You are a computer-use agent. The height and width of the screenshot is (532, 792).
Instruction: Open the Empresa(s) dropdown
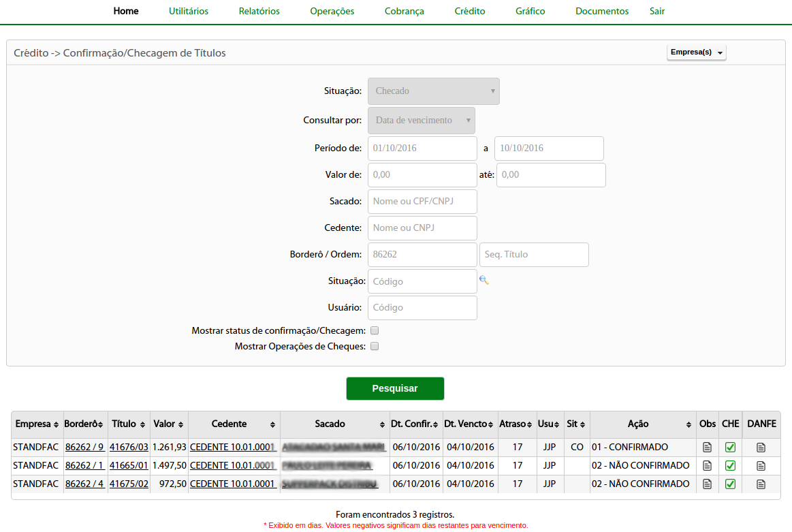[x=696, y=52]
